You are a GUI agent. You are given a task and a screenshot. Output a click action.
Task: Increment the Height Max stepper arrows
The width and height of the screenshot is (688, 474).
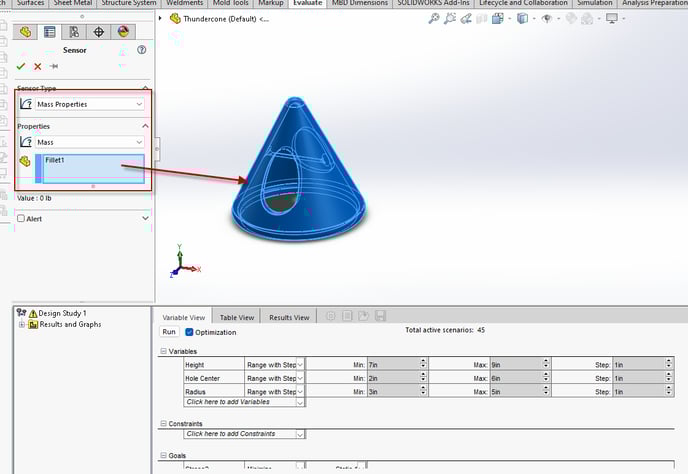tap(546, 362)
